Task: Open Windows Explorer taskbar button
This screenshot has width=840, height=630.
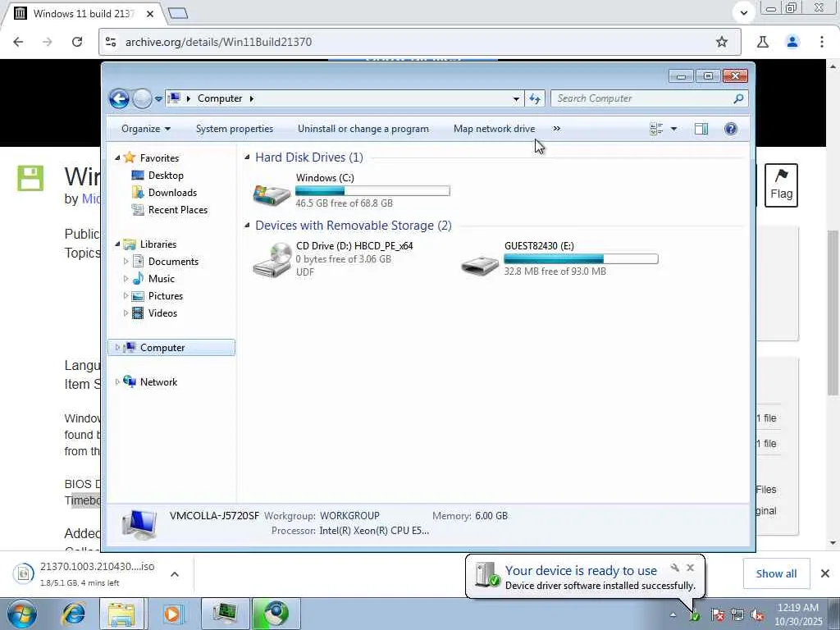Action: (121, 614)
